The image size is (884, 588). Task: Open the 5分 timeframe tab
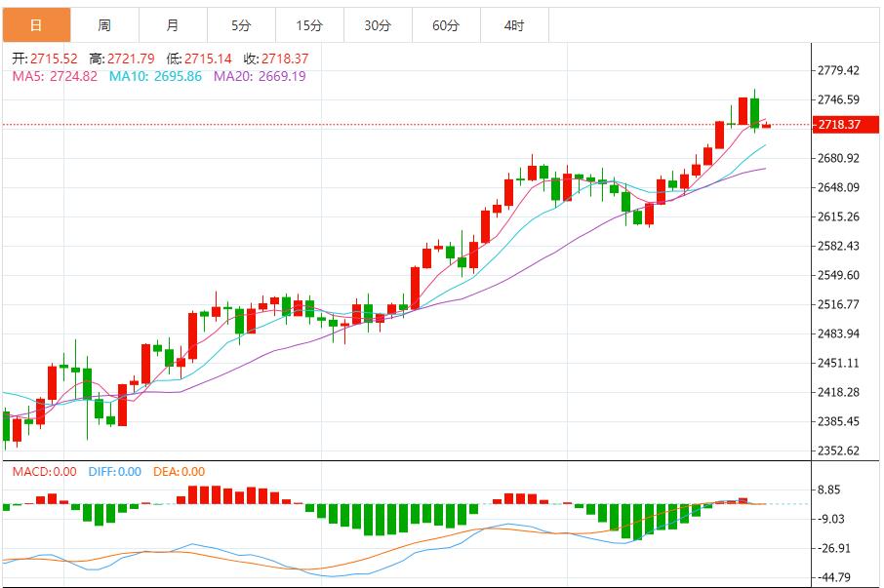[241, 25]
